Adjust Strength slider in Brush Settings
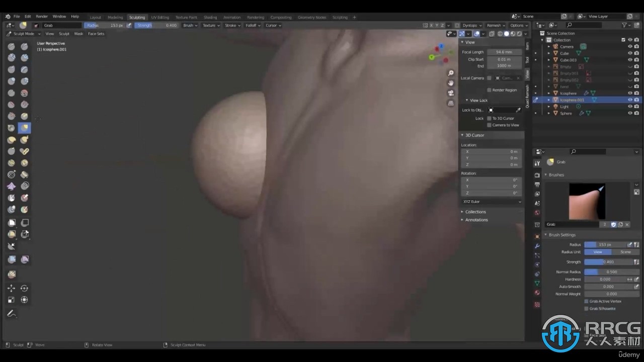 click(608, 262)
